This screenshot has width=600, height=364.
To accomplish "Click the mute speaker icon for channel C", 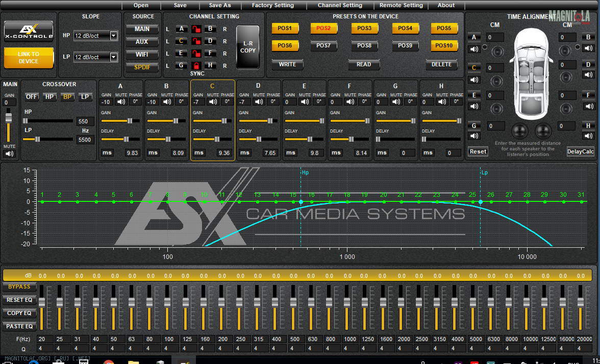I will coord(213,102).
